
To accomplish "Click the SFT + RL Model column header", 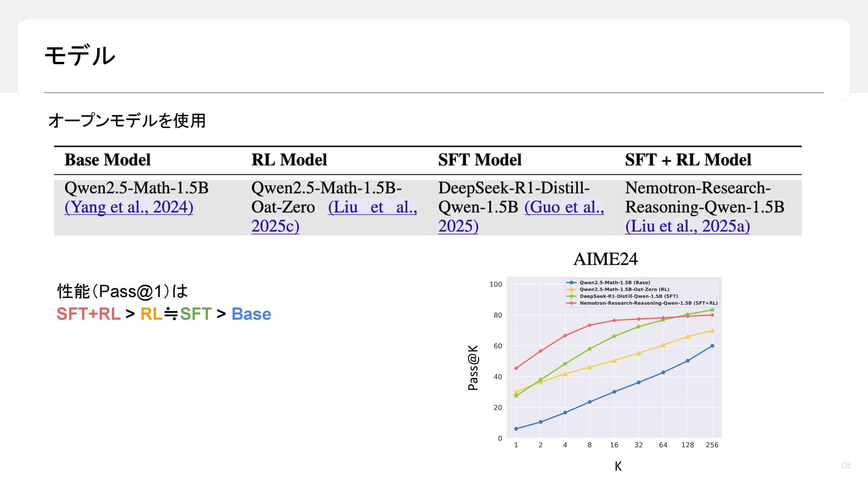I will [688, 160].
